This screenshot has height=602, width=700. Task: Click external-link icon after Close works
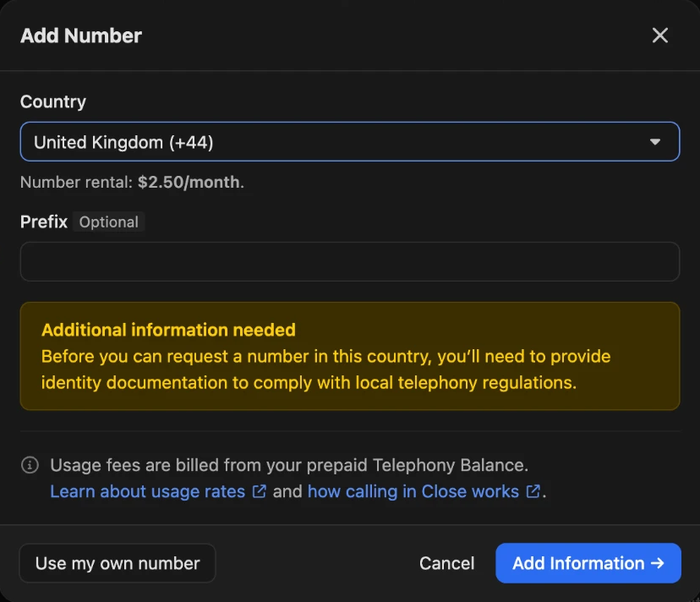point(533,491)
